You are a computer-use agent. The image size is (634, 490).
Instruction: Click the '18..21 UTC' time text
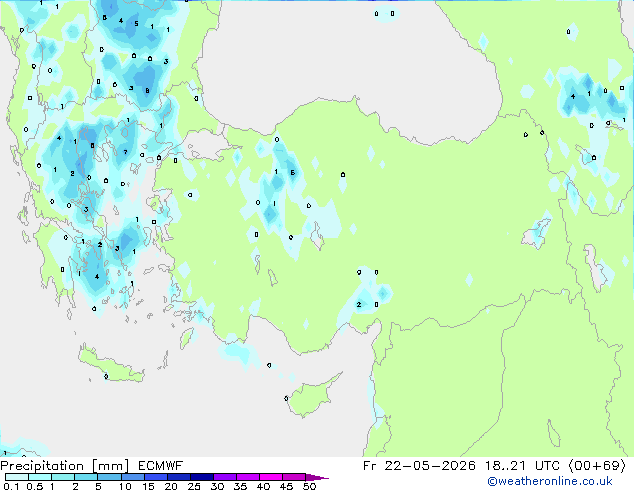(522, 466)
